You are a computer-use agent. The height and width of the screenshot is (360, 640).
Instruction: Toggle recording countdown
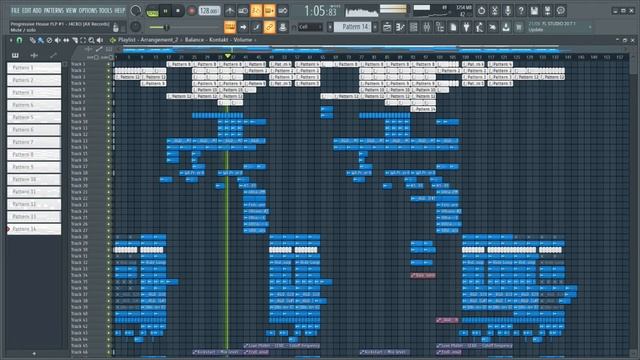tap(256, 11)
